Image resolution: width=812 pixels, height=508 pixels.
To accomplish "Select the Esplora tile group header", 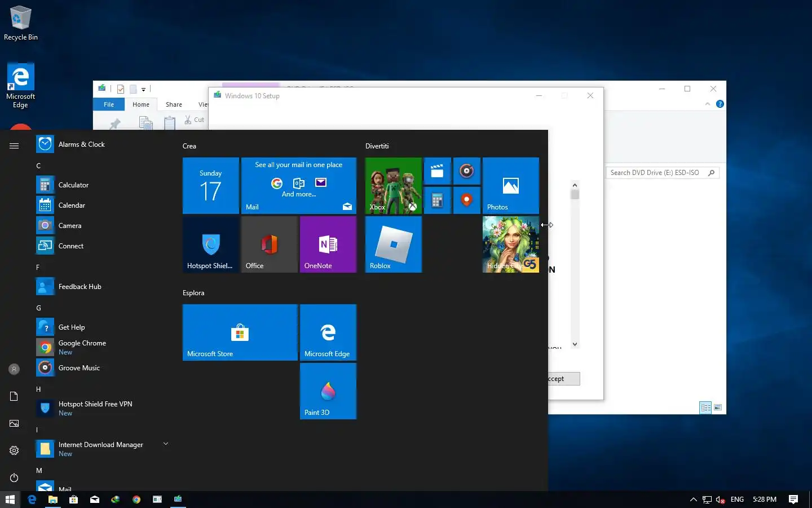I will (x=193, y=293).
